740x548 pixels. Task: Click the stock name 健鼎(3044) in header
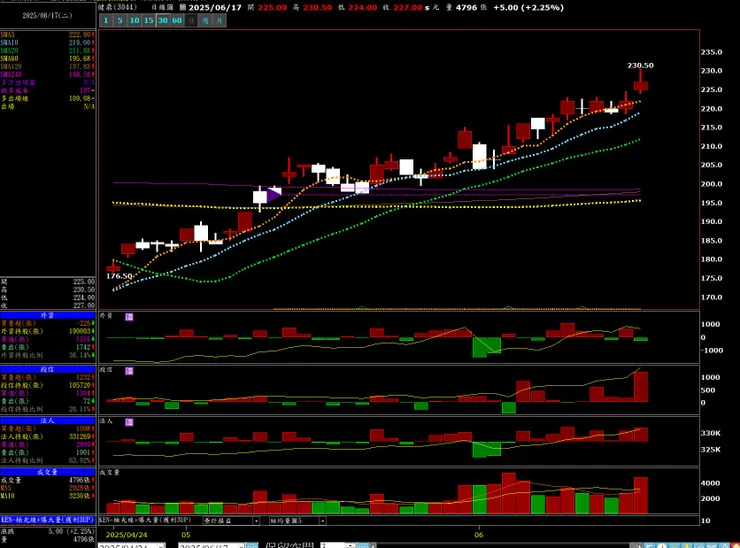pos(117,7)
